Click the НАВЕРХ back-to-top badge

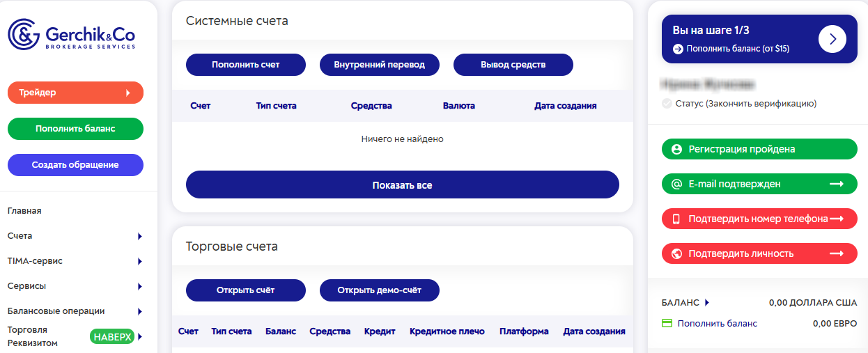tap(112, 337)
